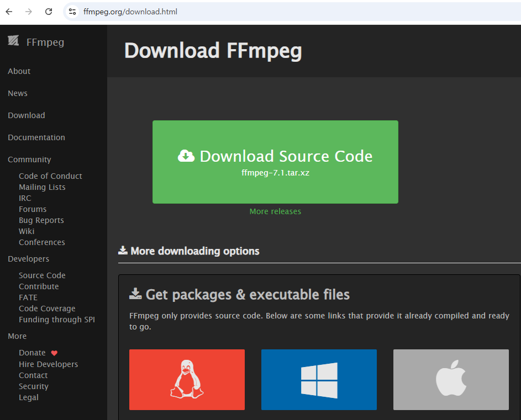
Task: Open Mailing Lists link
Action: [x=42, y=187]
